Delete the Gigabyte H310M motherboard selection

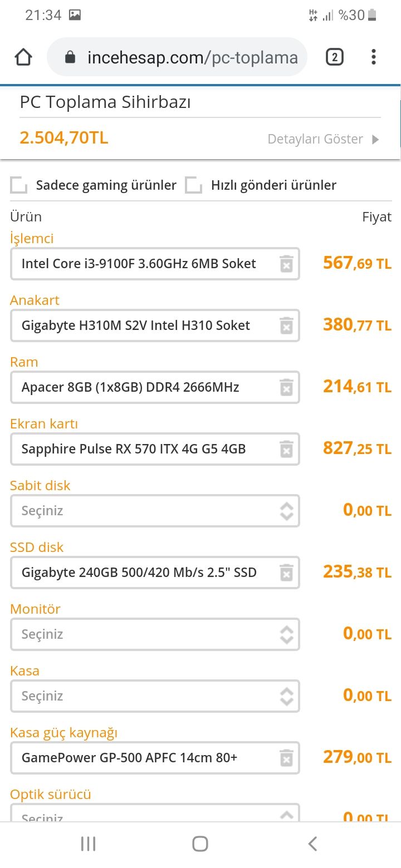286,325
